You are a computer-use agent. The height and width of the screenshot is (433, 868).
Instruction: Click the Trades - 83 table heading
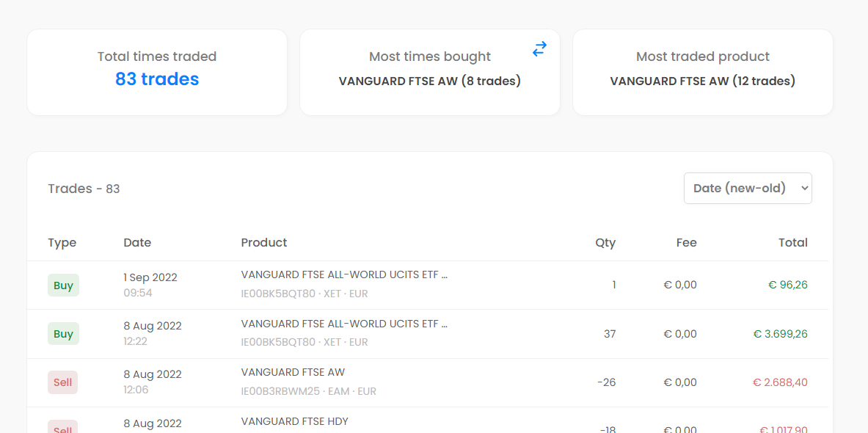pos(84,189)
